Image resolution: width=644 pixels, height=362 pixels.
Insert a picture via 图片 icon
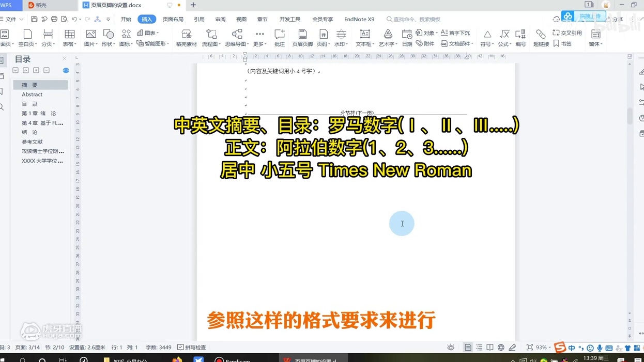click(90, 38)
